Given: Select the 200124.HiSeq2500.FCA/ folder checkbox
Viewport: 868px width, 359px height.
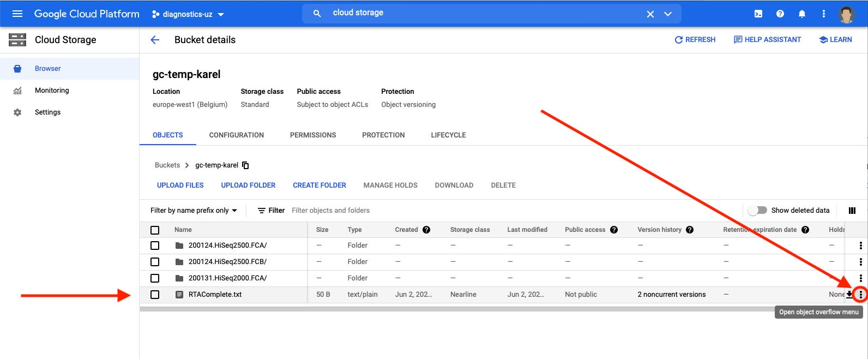Looking at the screenshot, I should pyautogui.click(x=155, y=246).
